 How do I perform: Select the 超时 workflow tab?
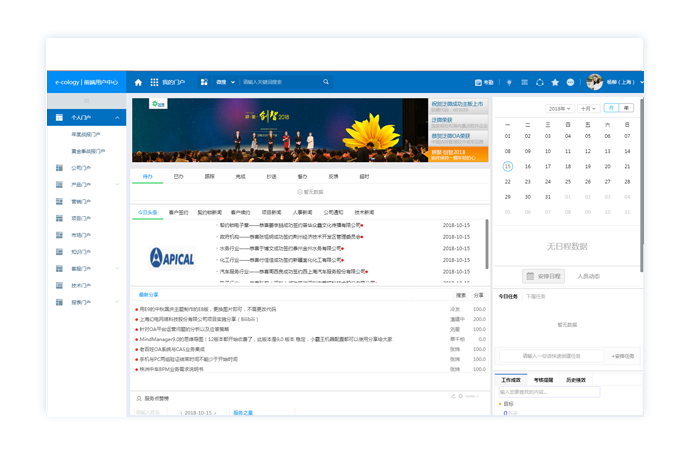point(364,176)
